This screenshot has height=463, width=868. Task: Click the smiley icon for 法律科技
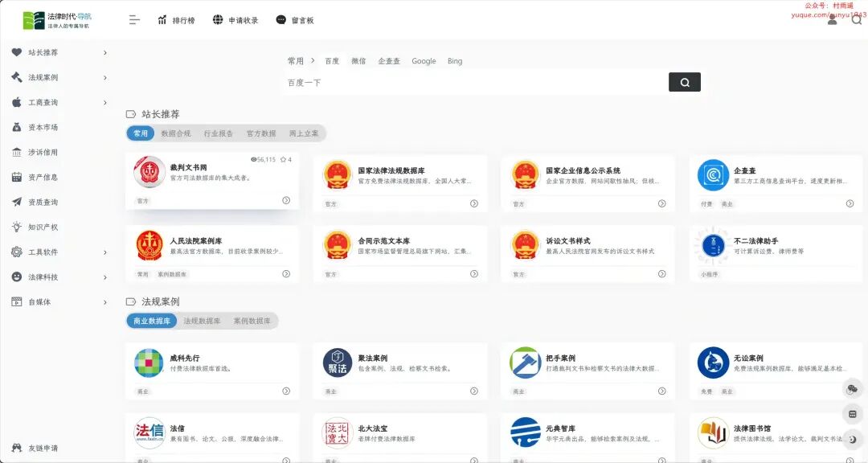point(17,277)
